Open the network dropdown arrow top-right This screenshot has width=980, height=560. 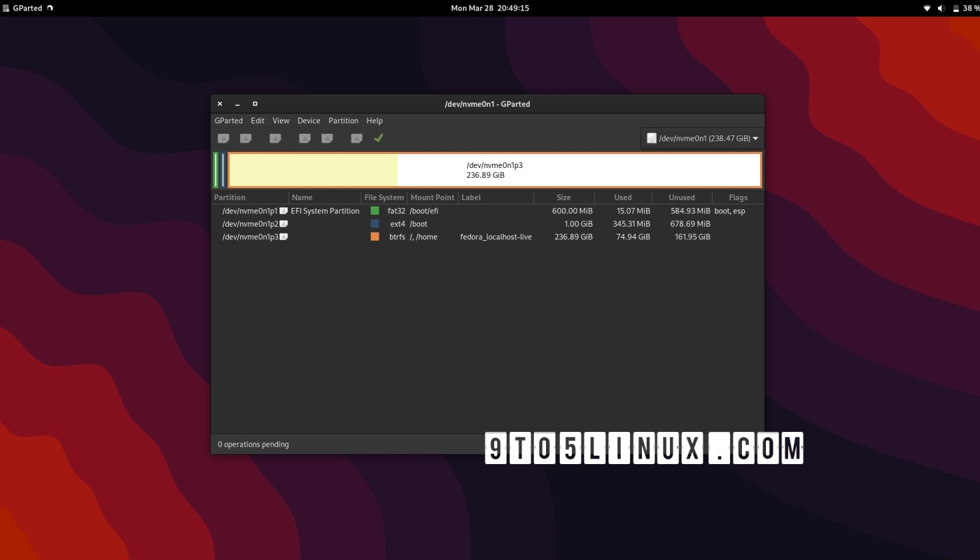coord(925,8)
